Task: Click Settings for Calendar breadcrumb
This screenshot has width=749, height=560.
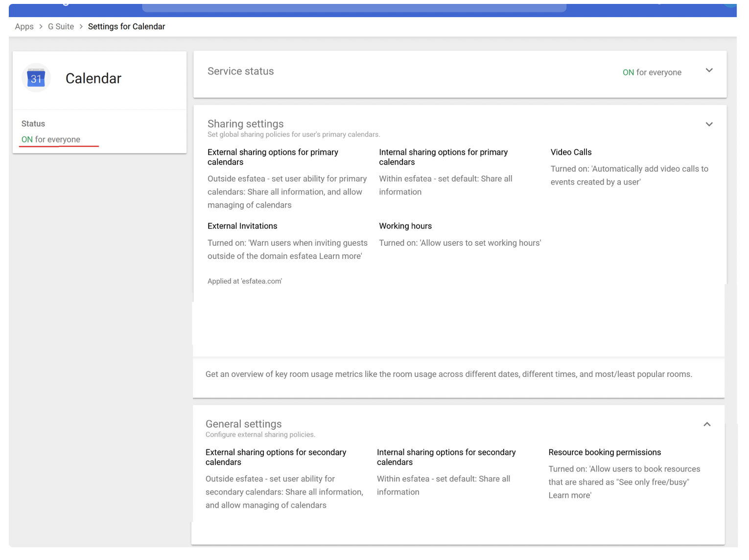Action: tap(126, 26)
